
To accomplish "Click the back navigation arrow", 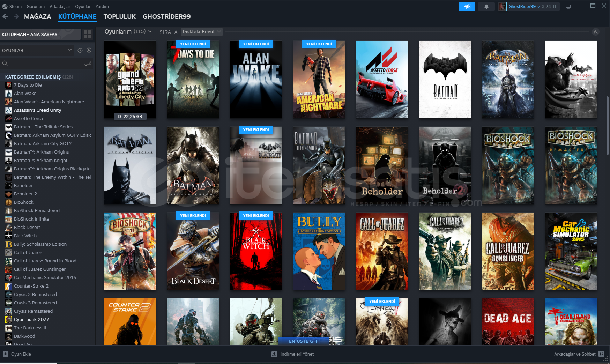I will click(x=5, y=16).
